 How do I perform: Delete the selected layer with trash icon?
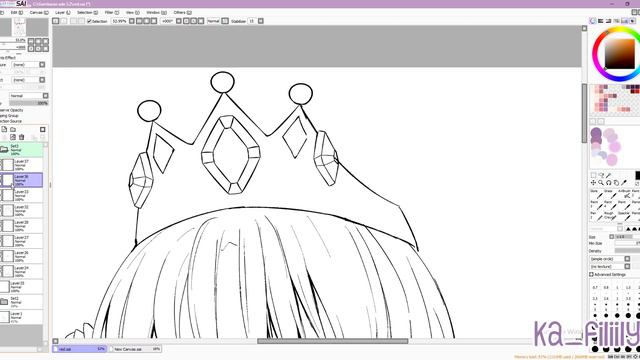point(22,137)
